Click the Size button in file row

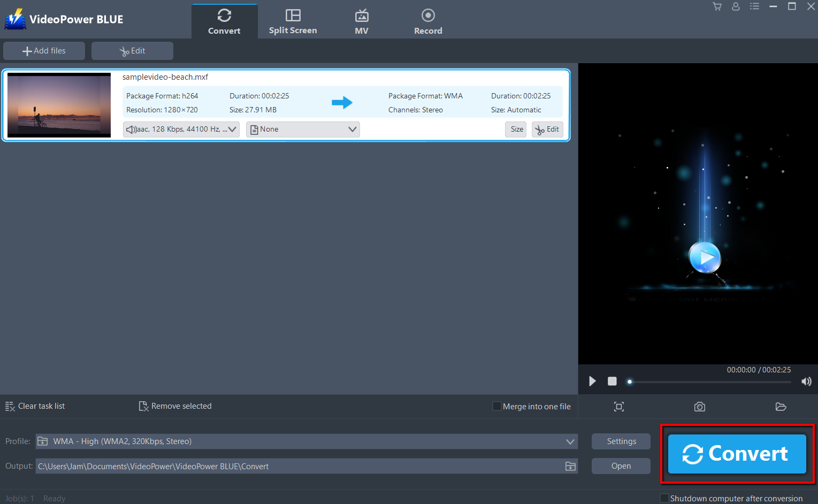(x=516, y=129)
